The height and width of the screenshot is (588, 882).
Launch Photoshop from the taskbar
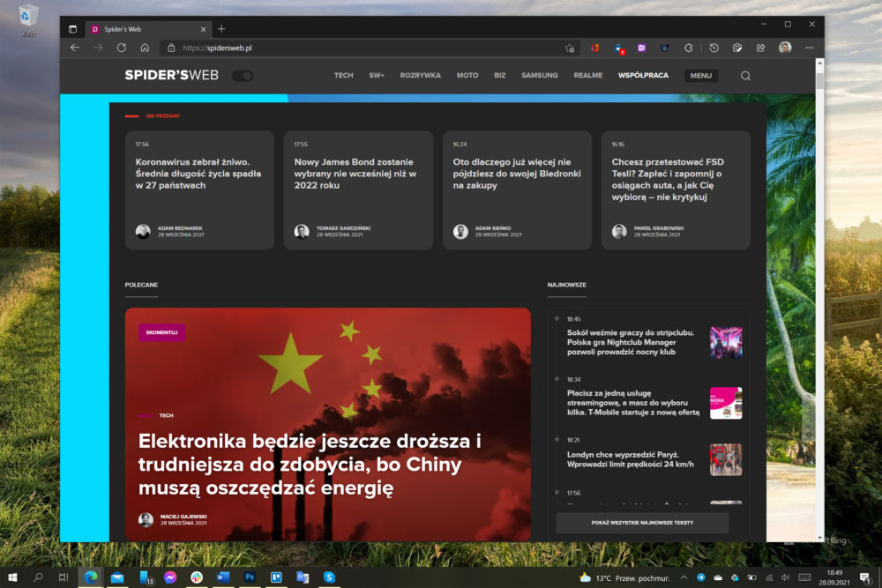[250, 577]
